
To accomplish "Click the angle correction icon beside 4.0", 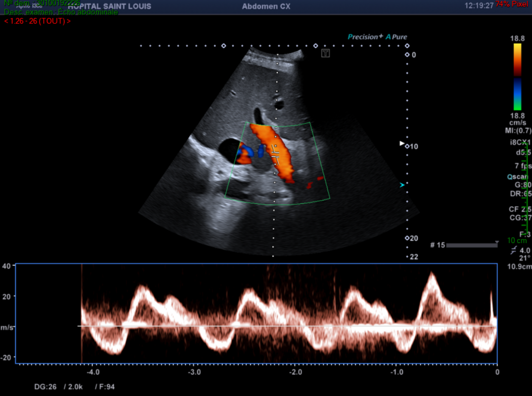I will 514,250.
